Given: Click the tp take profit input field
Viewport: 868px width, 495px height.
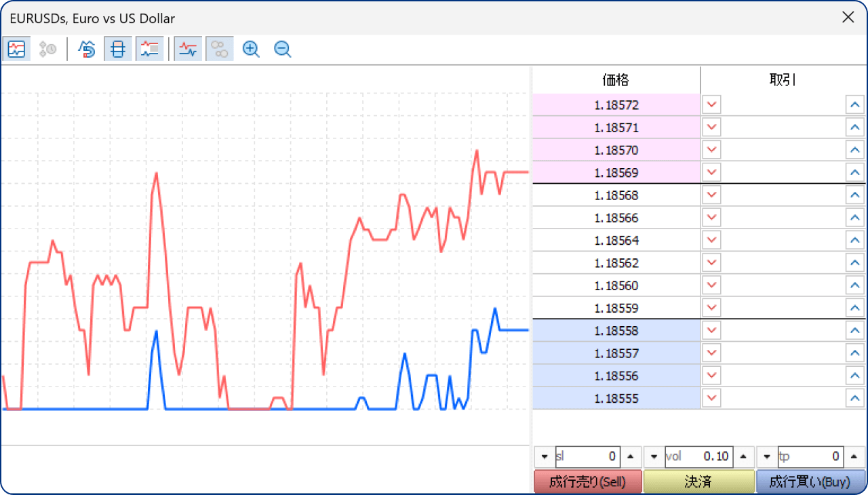Looking at the screenshot, I should (810, 456).
